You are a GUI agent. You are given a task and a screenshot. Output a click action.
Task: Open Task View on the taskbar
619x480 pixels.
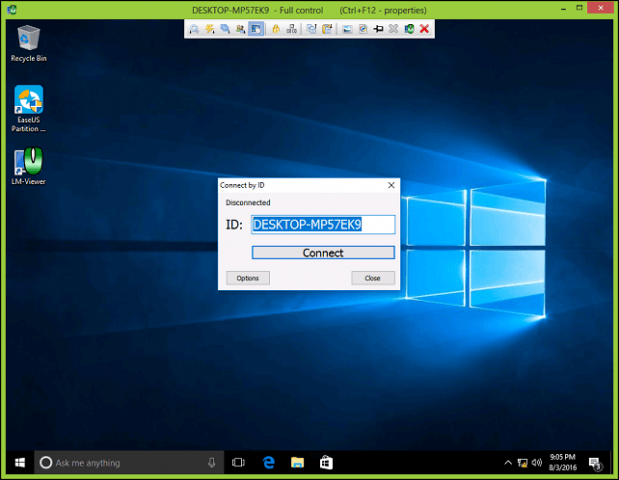tap(238, 463)
